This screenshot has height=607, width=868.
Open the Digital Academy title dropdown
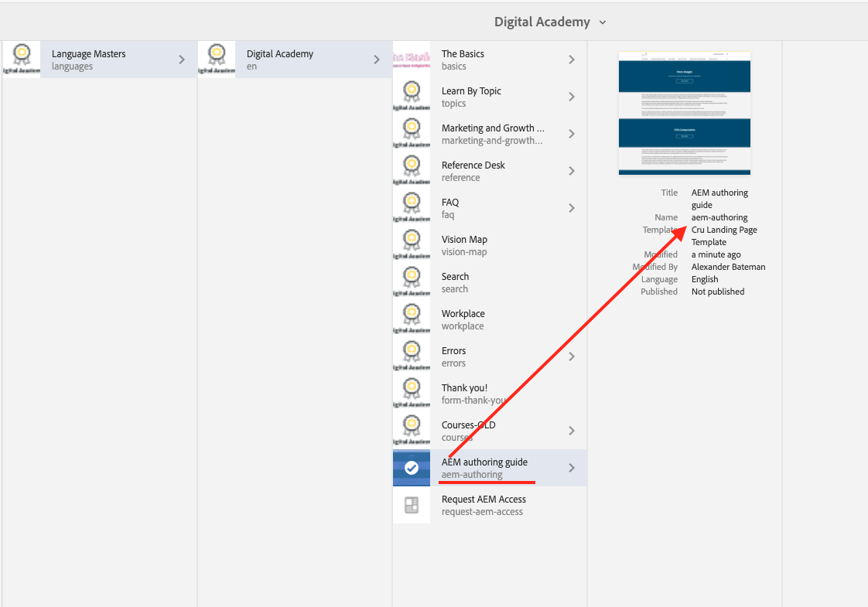(550, 22)
